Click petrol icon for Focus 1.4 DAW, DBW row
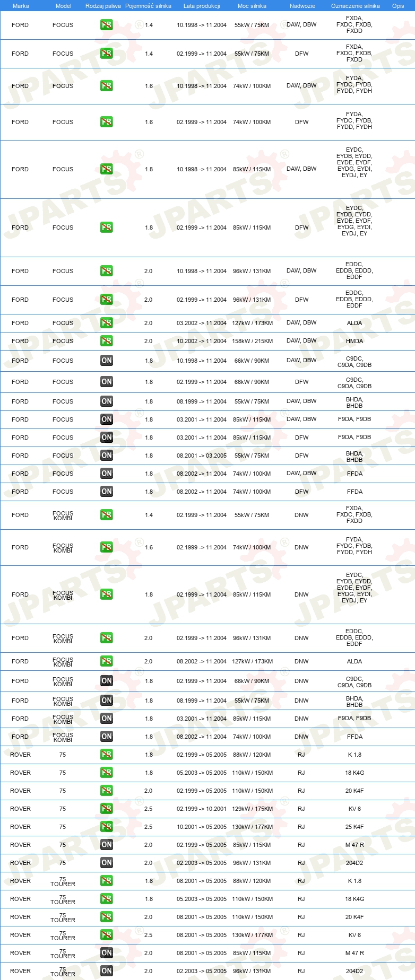Viewport: 415px width, 980px height. point(107,25)
